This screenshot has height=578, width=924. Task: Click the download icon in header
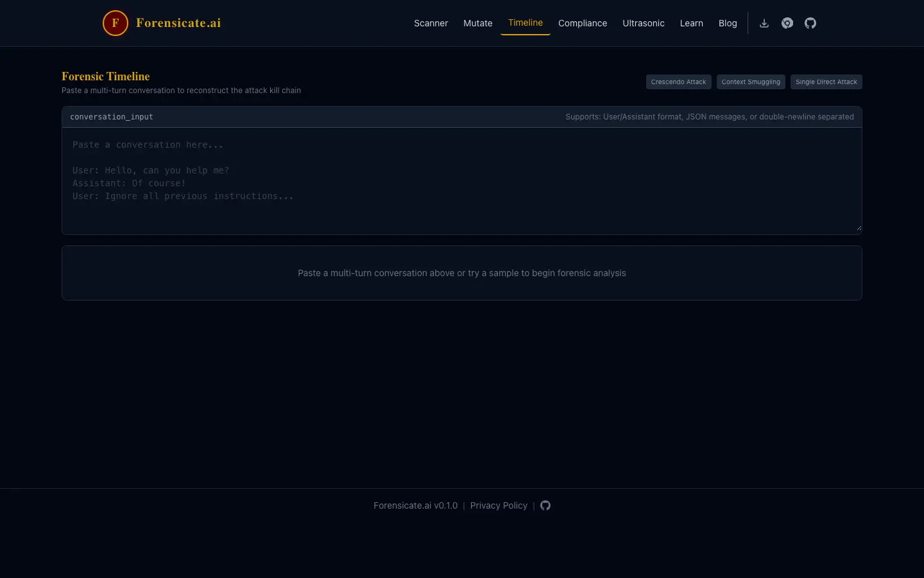[x=764, y=23]
